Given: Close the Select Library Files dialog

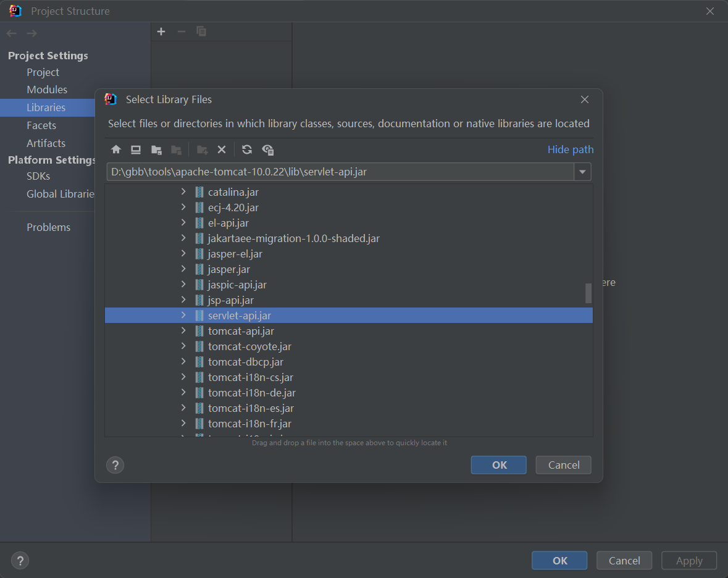Looking at the screenshot, I should (x=585, y=100).
